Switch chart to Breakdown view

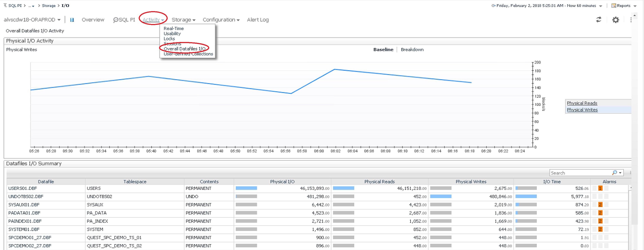point(412,49)
